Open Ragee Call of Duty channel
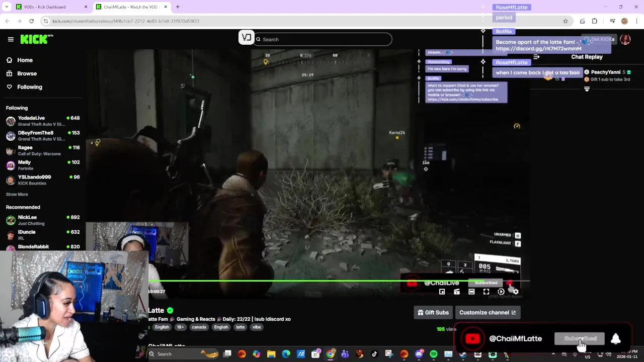644x362 pixels. click(43, 150)
